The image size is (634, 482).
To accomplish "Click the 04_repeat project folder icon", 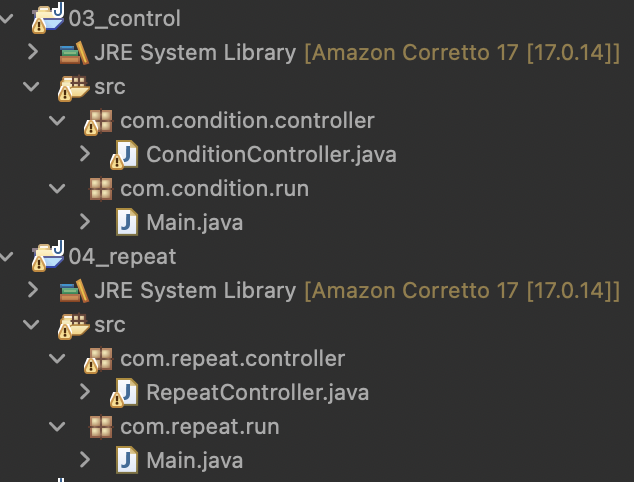I will point(48,256).
